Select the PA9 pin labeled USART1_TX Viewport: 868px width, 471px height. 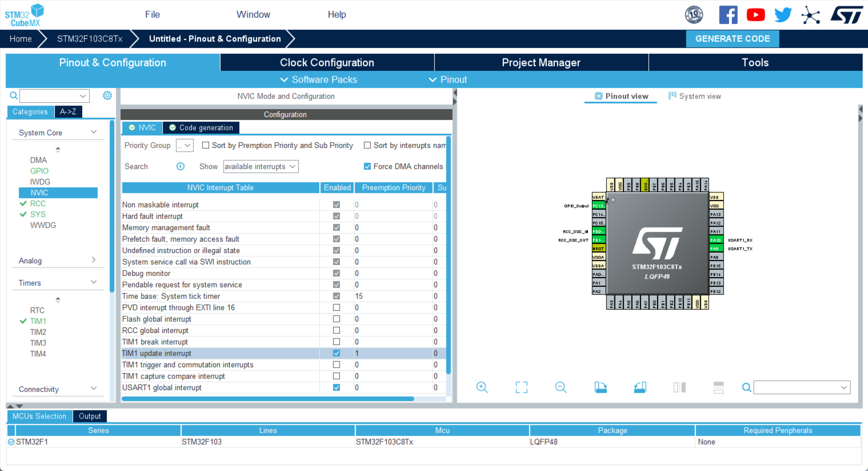[716, 249]
